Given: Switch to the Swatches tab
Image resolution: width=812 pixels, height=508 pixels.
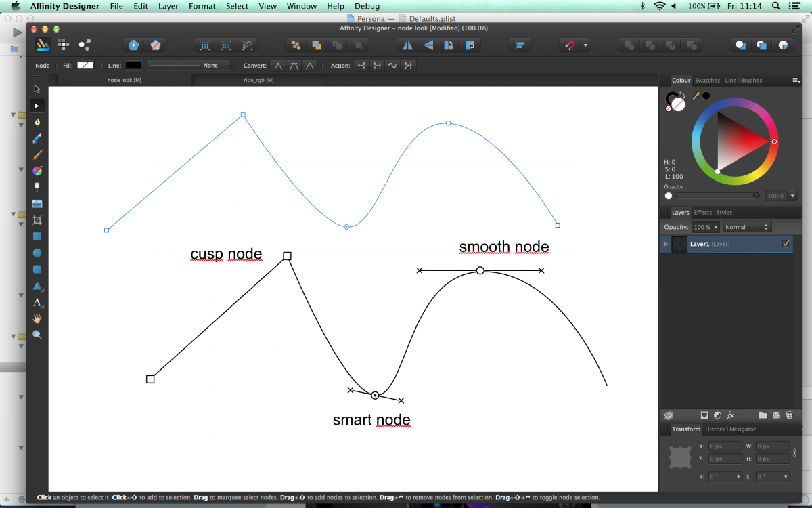Looking at the screenshot, I should tap(708, 81).
